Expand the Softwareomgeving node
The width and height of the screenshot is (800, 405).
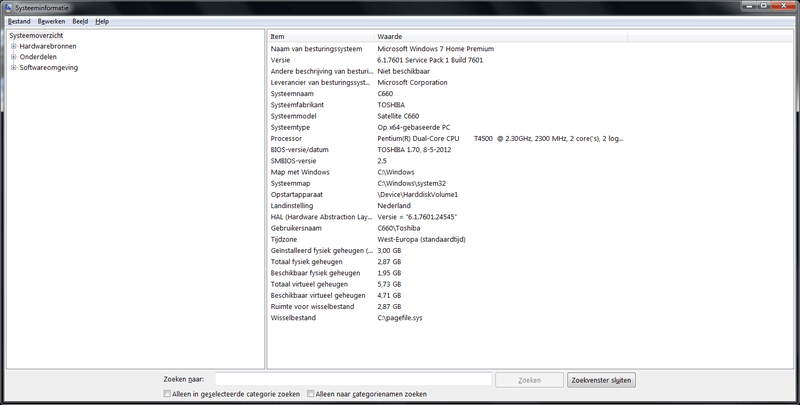pos(14,68)
